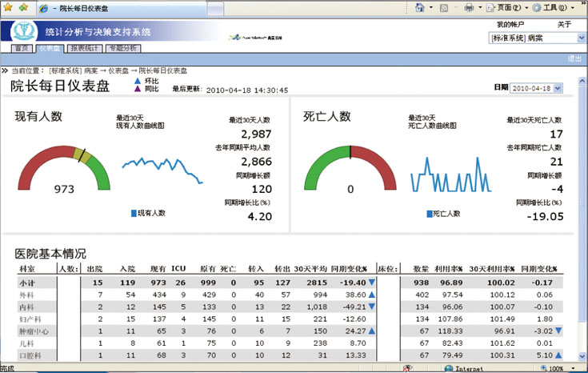This screenshot has height=373, width=588.
Task: Open the Home icon dropdown arrow
Action: 431,7
